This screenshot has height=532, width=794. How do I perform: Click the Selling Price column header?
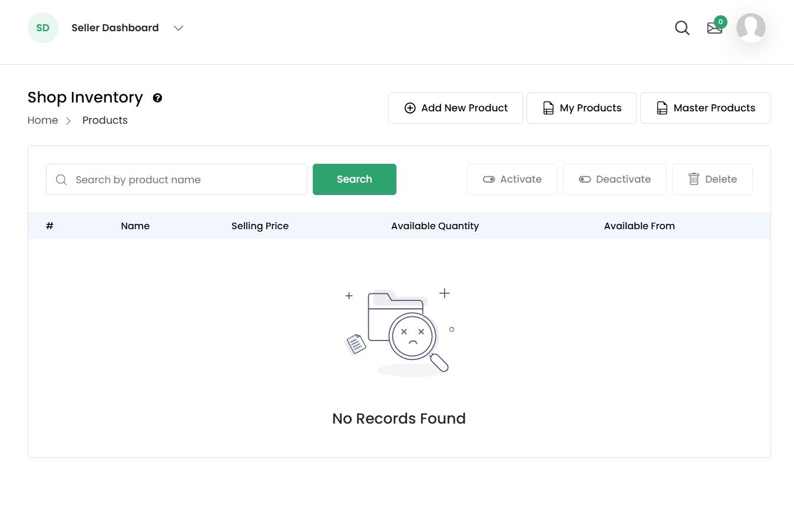coord(260,226)
